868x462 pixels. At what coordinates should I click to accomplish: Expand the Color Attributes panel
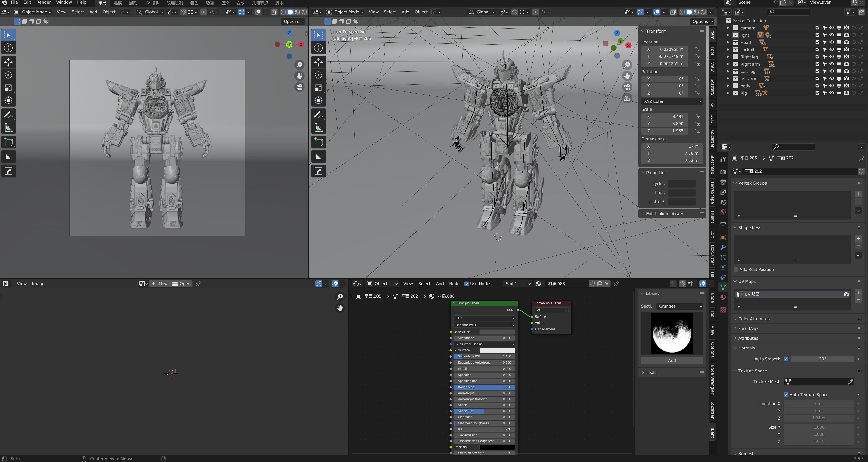[x=753, y=319]
